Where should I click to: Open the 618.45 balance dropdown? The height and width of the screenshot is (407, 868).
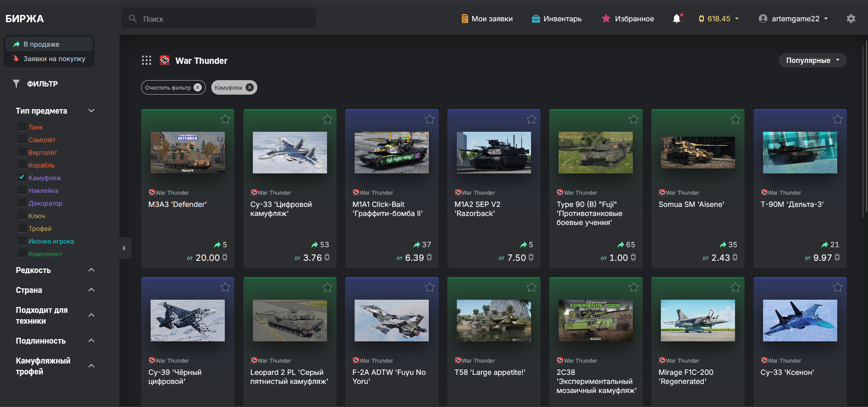719,19
